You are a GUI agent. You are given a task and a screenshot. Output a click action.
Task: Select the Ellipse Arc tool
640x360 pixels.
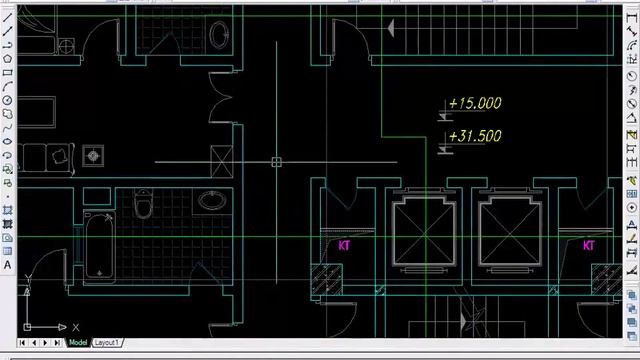[x=7, y=156]
